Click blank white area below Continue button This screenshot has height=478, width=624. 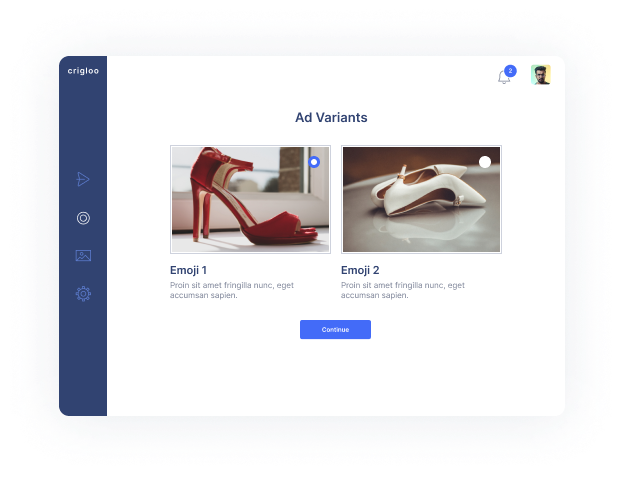pyautogui.click(x=335, y=380)
